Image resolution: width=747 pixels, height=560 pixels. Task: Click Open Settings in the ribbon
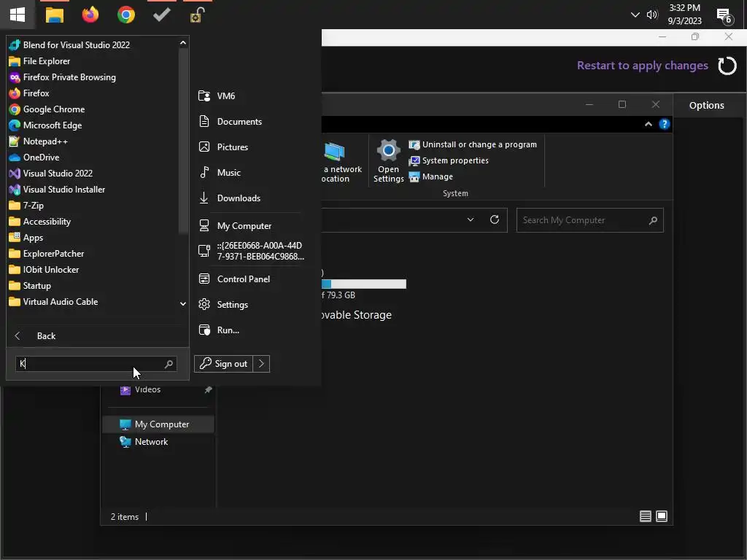(388, 161)
